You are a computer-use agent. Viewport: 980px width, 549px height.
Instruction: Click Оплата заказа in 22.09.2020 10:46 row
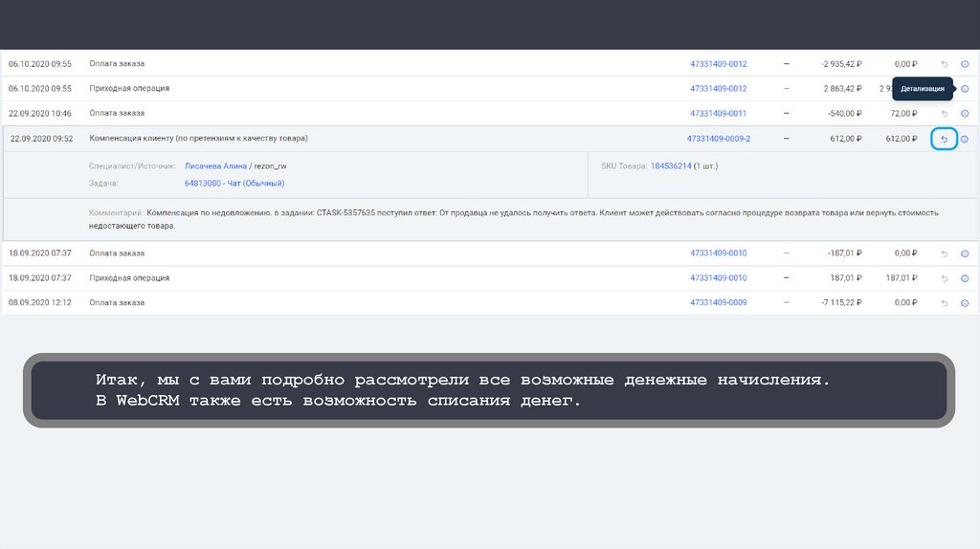point(117,113)
